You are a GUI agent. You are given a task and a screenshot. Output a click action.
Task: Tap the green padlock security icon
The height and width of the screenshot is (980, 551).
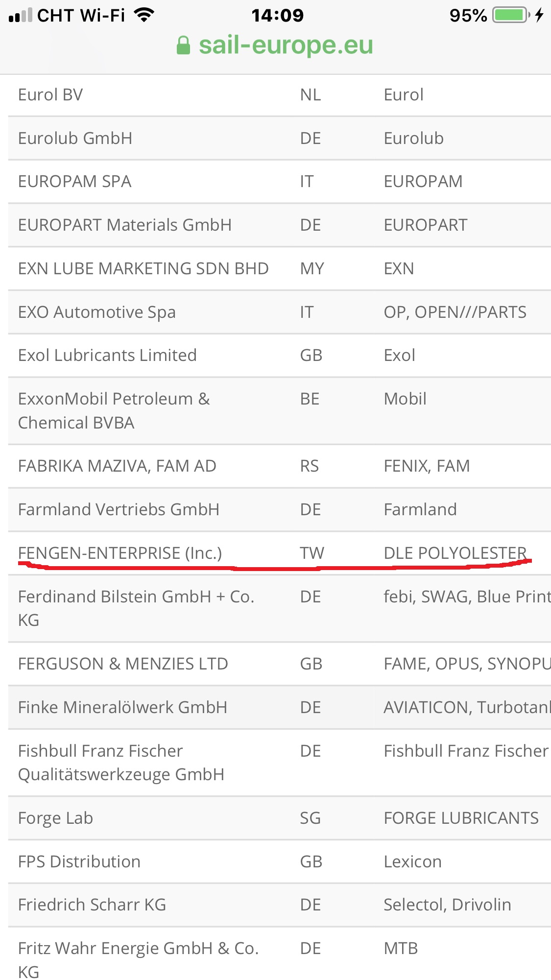pos(183,46)
